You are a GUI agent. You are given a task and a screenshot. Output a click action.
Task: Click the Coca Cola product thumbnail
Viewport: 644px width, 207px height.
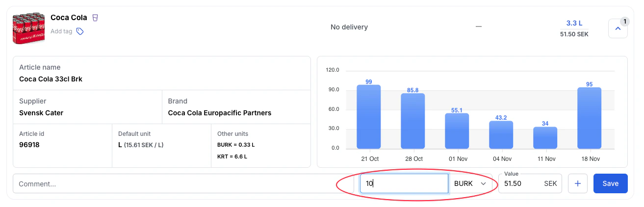pos(28,28)
